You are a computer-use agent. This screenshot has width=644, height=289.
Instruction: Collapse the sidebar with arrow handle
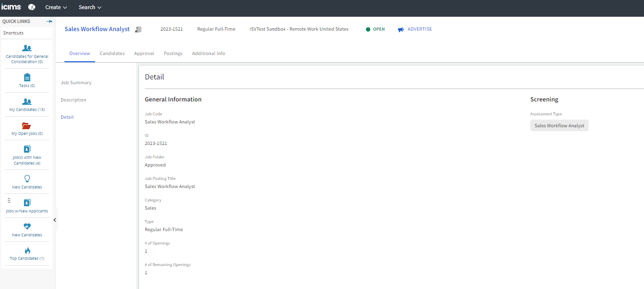[x=55, y=220]
